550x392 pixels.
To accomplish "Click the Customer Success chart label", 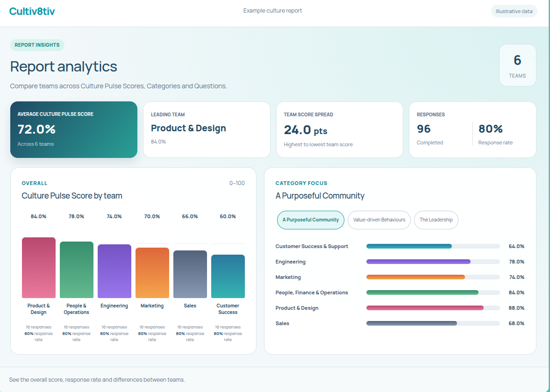I will (228, 309).
